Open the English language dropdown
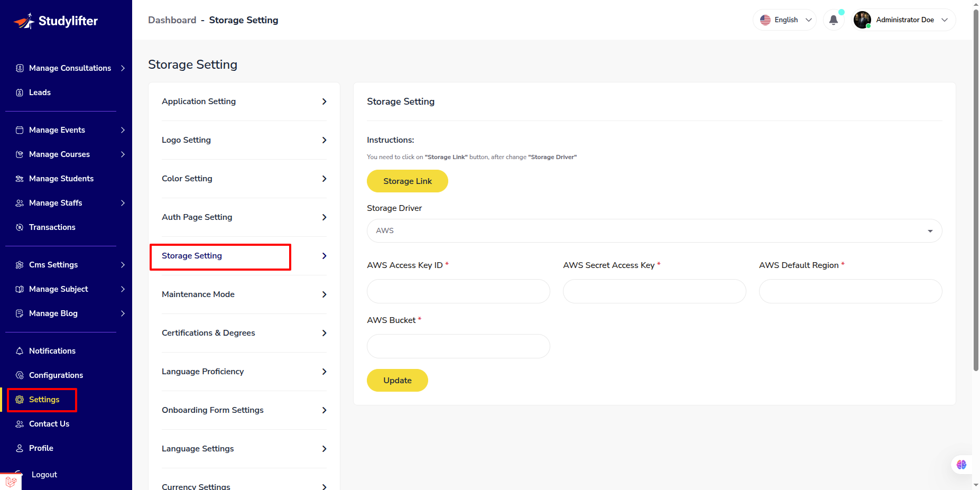 785,20
